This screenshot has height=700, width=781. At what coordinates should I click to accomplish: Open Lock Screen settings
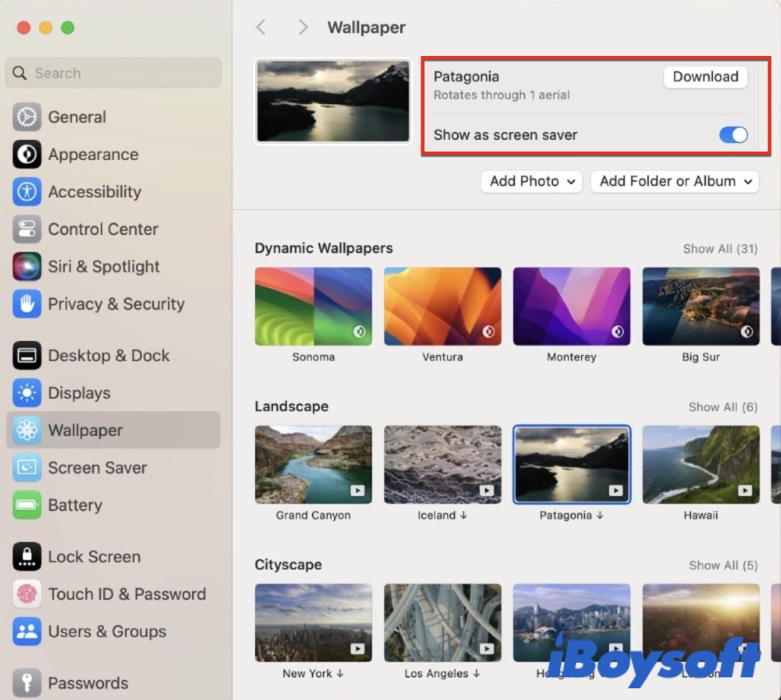click(x=94, y=557)
